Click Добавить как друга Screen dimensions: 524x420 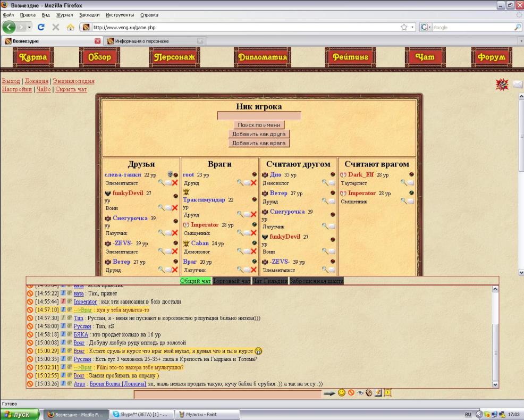[259, 134]
